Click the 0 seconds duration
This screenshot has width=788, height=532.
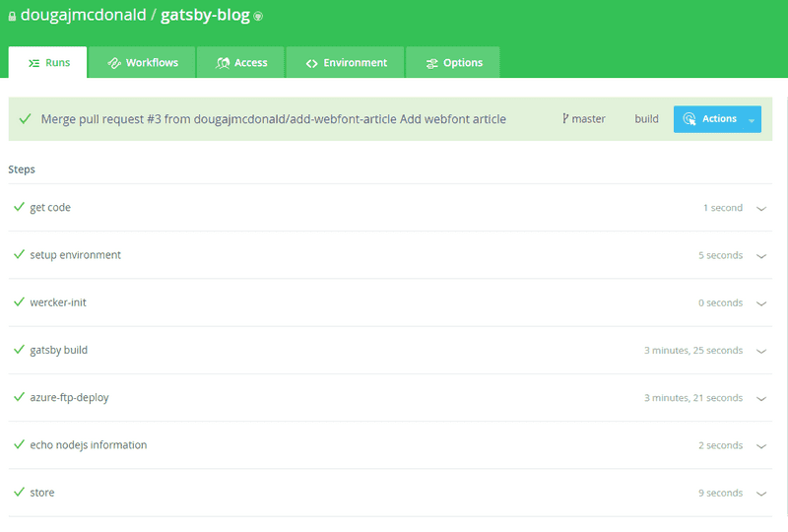[x=720, y=302]
